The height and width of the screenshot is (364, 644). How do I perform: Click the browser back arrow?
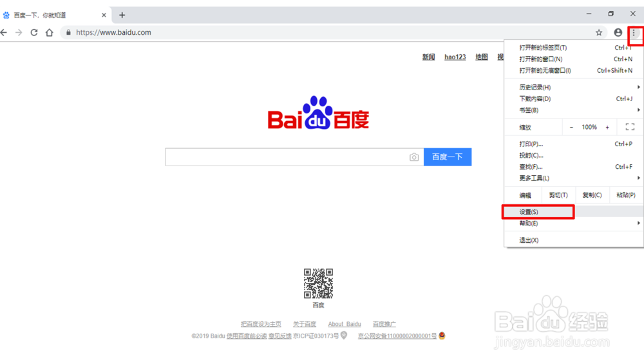(4, 32)
